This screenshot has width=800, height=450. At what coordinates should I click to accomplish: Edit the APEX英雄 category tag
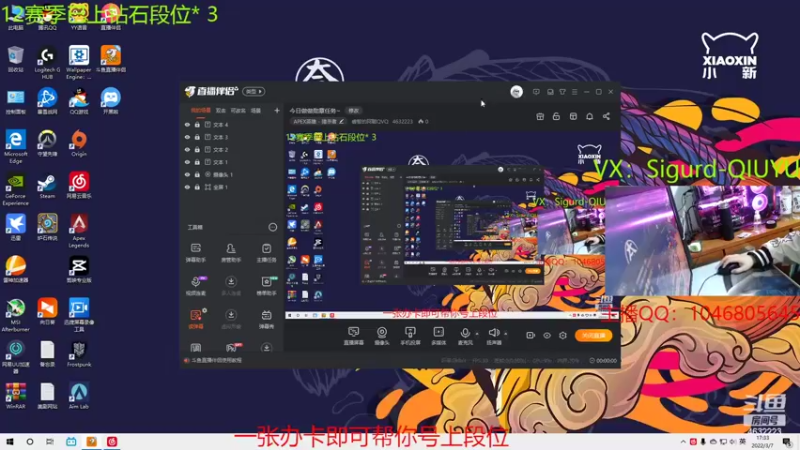pyautogui.click(x=319, y=121)
